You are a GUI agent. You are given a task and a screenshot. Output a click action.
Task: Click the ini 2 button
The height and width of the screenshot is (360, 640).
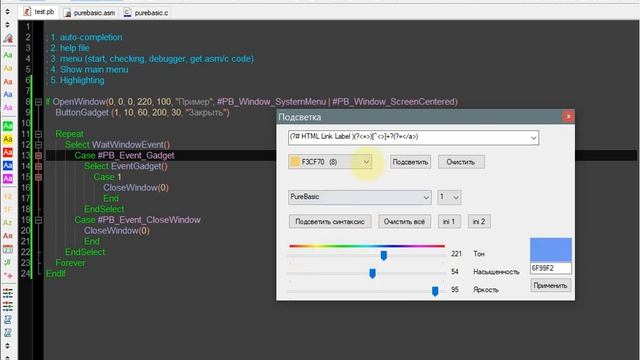(x=479, y=222)
